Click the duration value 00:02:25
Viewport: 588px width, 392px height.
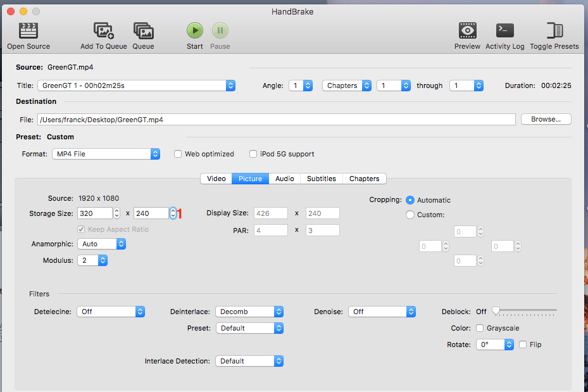click(x=556, y=85)
